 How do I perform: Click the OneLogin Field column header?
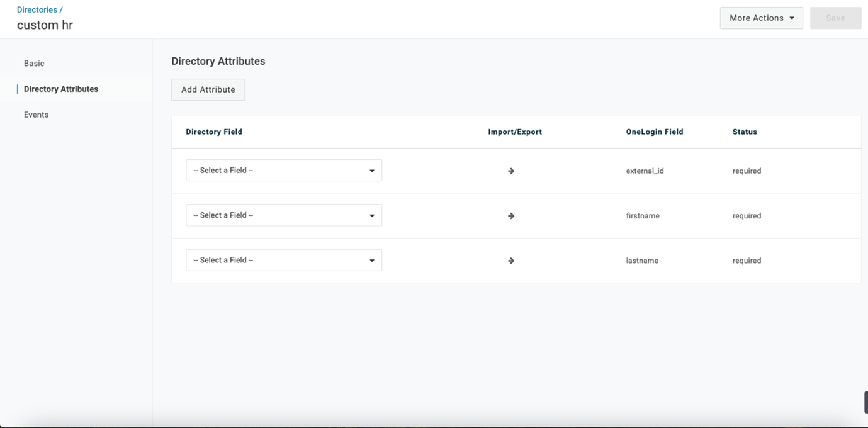click(655, 132)
